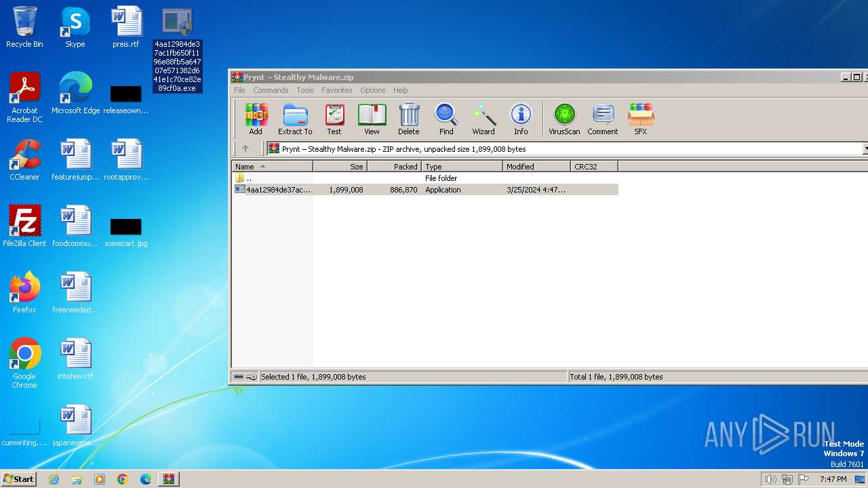Viewport: 868px width, 488px height.
Task: Click the volume speaker tray icon
Action: click(x=770, y=479)
